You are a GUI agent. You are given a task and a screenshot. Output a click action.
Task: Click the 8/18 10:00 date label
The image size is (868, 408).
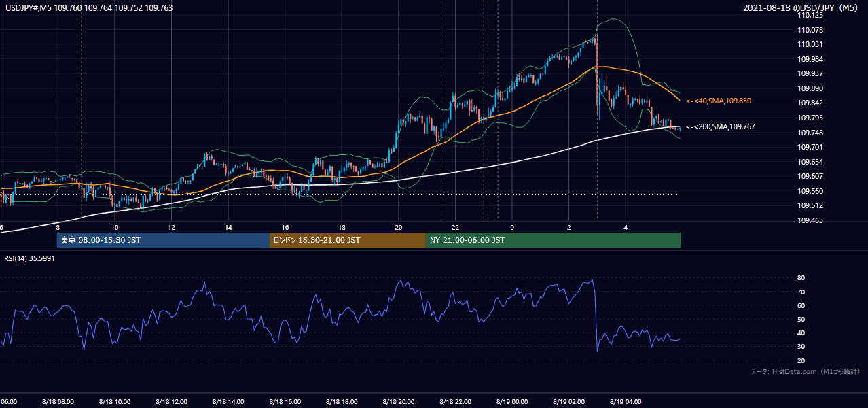point(115,402)
